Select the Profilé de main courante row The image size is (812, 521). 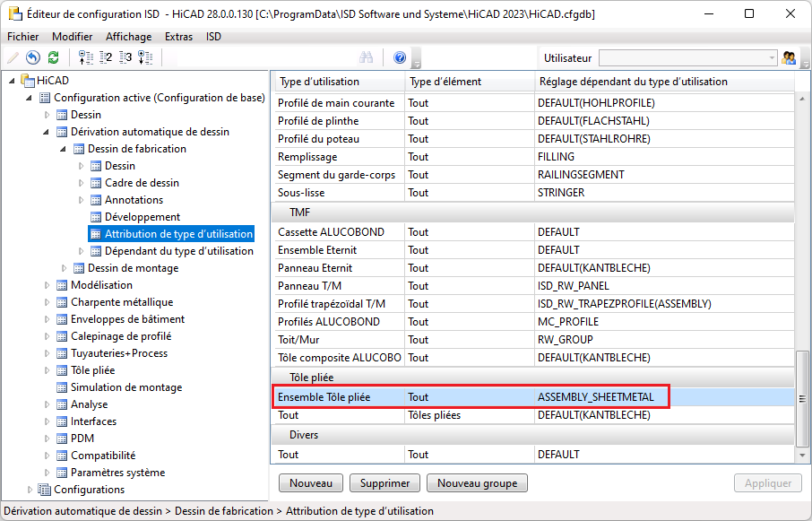[x=533, y=103]
